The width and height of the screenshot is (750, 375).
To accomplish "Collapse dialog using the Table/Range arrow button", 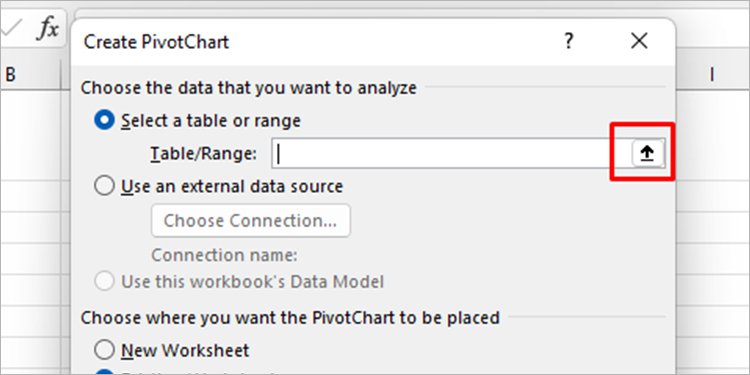I will (x=647, y=153).
